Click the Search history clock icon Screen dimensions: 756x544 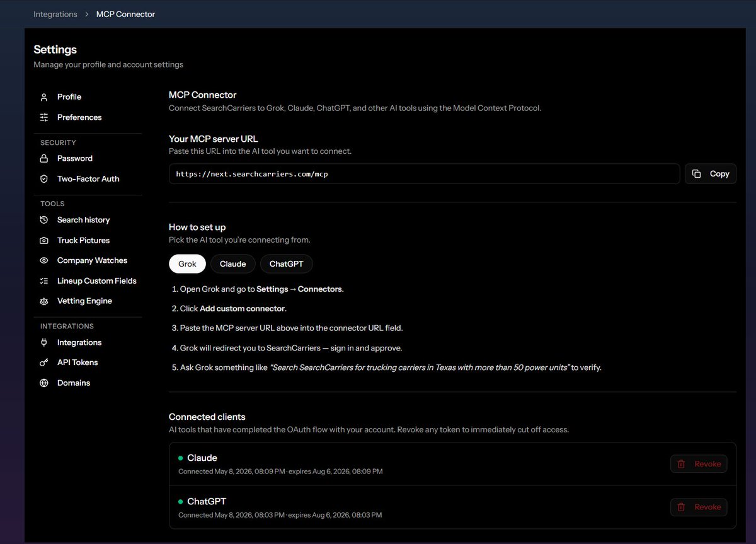(44, 220)
